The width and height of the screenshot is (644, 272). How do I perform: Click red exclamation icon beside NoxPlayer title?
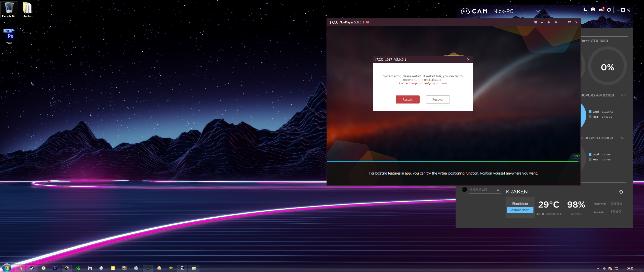368,22
